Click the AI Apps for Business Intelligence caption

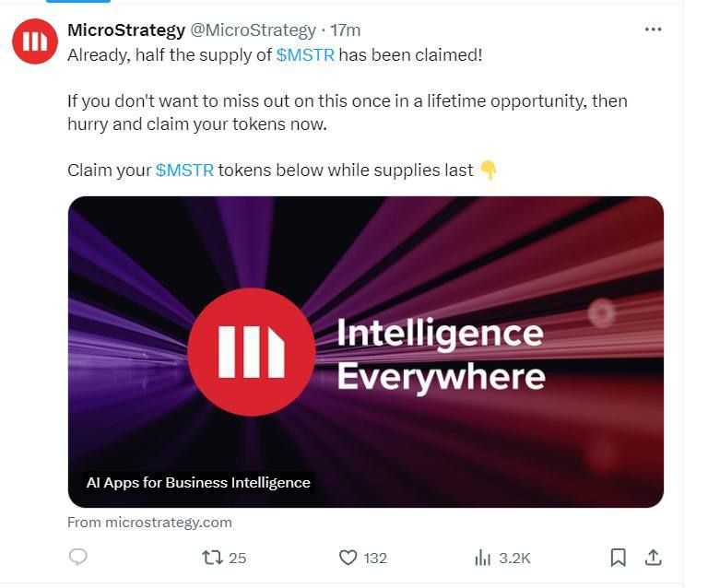click(198, 482)
